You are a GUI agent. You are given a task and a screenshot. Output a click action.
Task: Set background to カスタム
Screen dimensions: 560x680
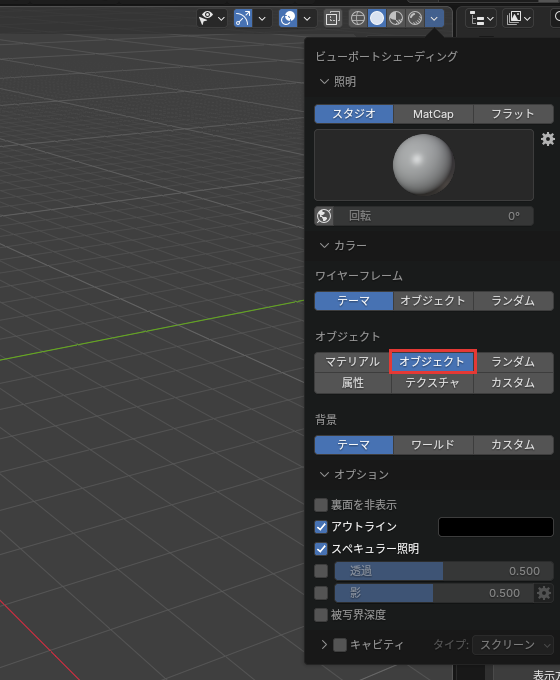tap(513, 445)
